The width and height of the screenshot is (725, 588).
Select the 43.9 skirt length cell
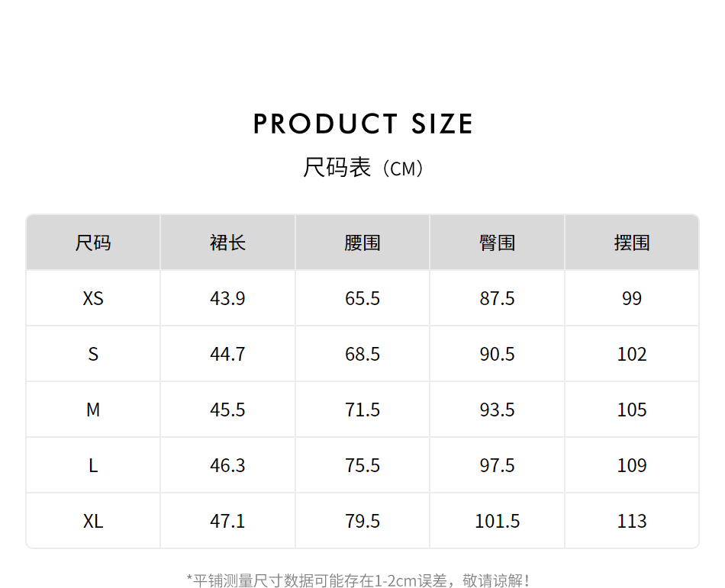coord(227,299)
